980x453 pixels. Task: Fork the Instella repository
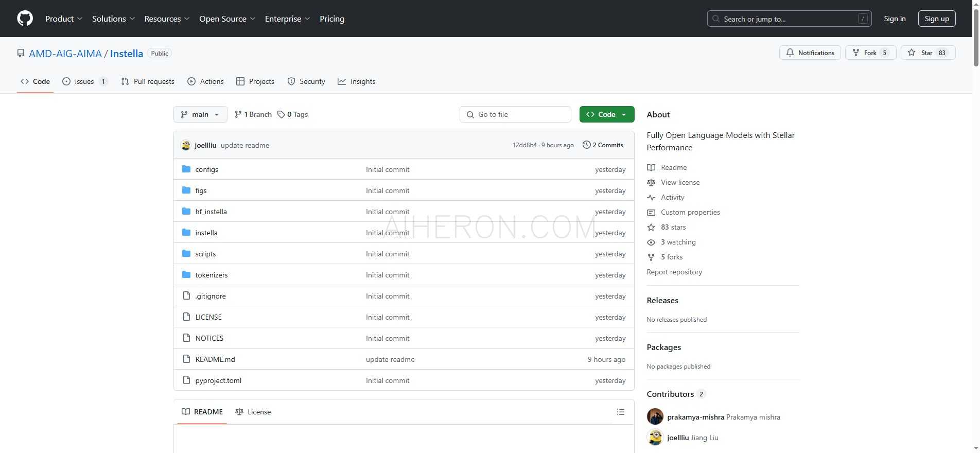870,53
